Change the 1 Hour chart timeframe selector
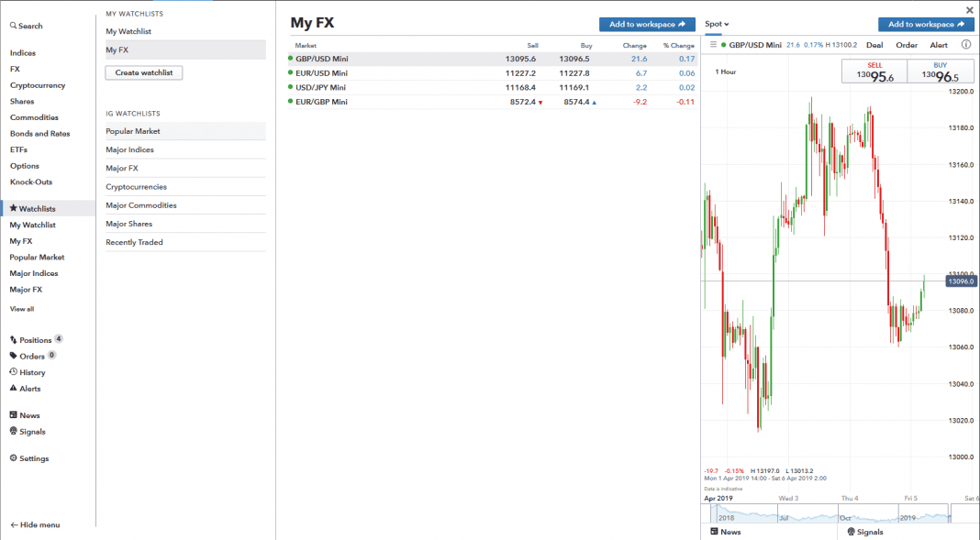 pos(725,72)
